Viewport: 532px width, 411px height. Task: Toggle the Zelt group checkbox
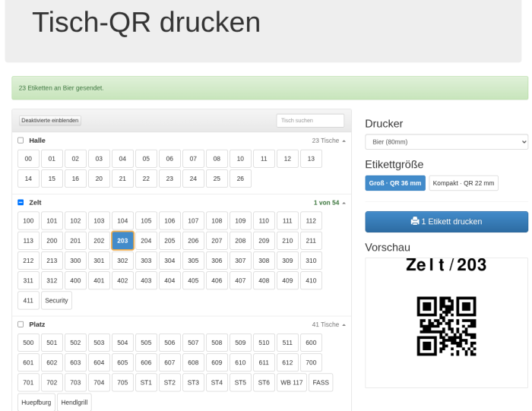[21, 202]
